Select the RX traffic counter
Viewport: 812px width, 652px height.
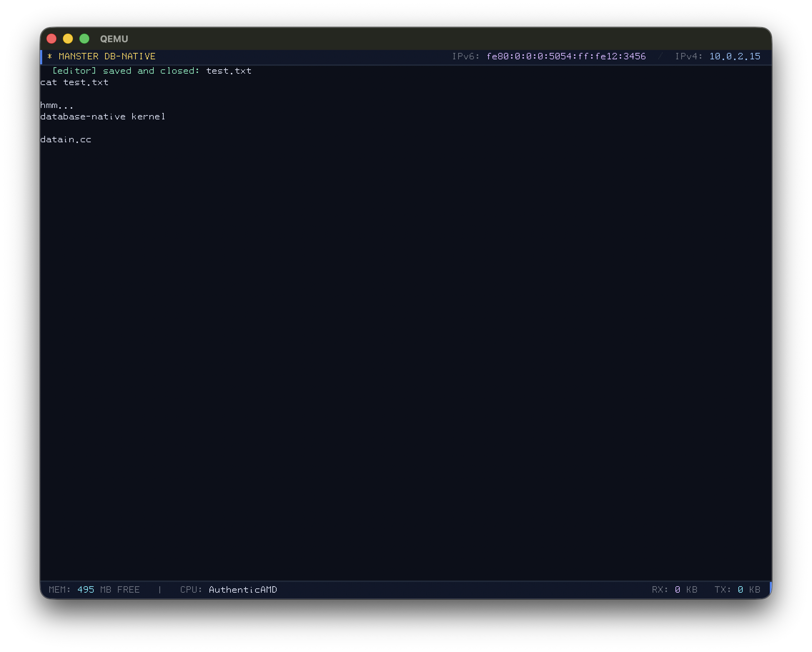674,589
